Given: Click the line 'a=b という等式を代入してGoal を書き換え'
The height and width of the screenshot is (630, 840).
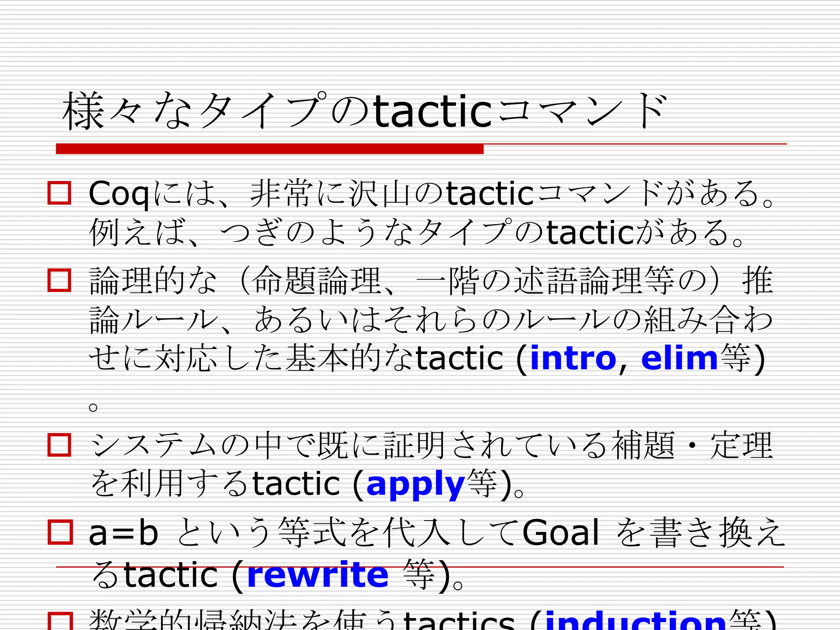Looking at the screenshot, I should point(437,532).
